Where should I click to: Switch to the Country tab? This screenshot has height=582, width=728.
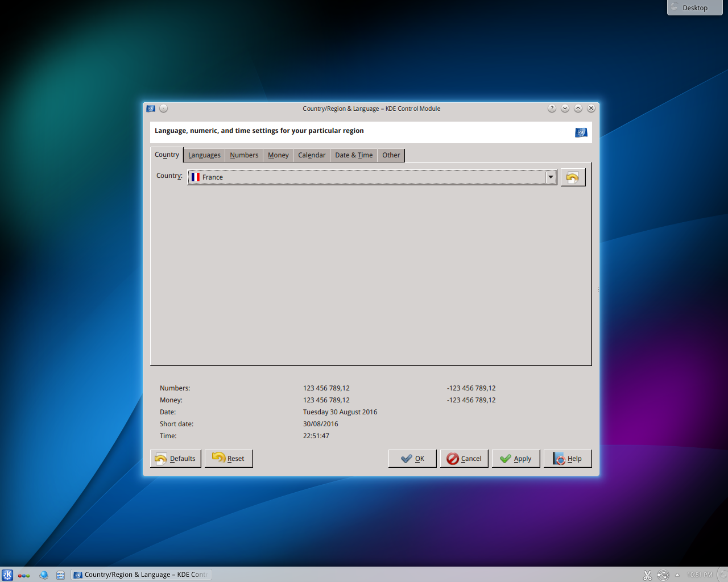click(167, 155)
